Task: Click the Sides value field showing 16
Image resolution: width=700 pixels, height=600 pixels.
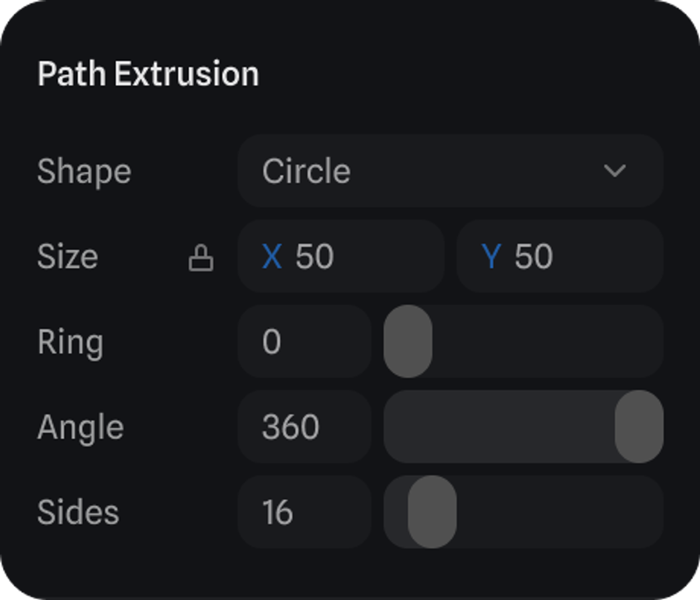Action: pyautogui.click(x=304, y=512)
